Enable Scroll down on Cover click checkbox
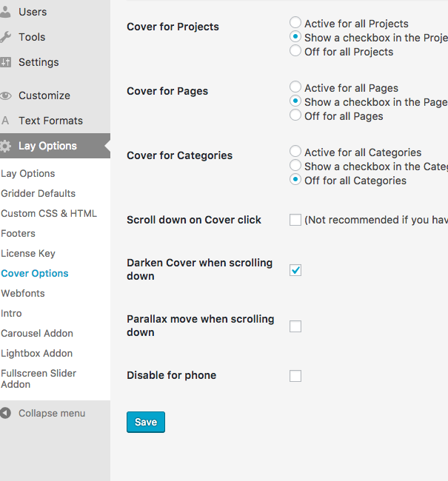The image size is (448, 481). 295,220
